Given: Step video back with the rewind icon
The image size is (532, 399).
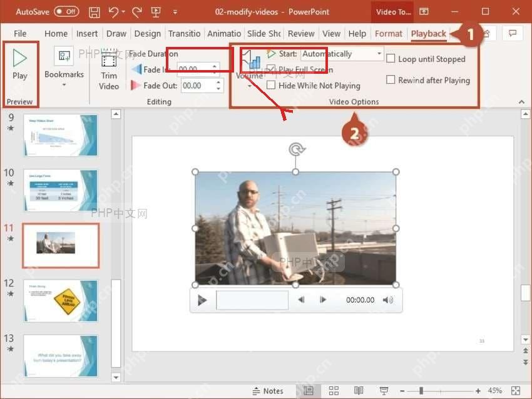Looking at the screenshot, I should point(301,300).
